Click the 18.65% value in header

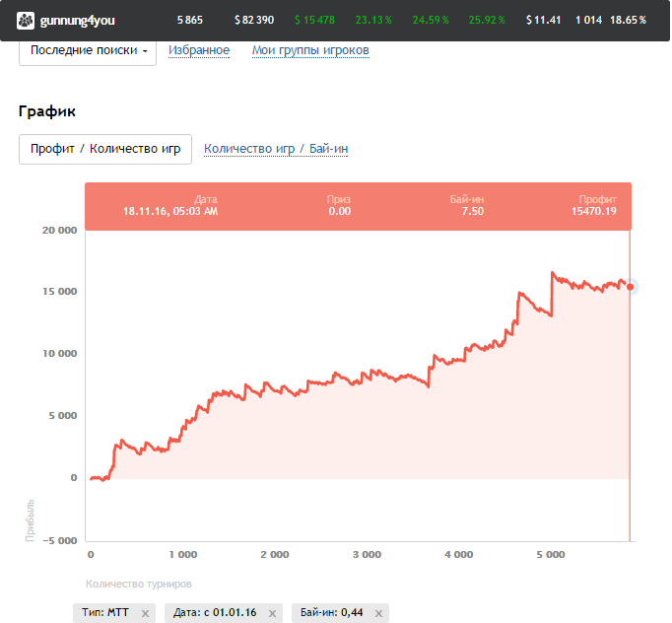(628, 20)
